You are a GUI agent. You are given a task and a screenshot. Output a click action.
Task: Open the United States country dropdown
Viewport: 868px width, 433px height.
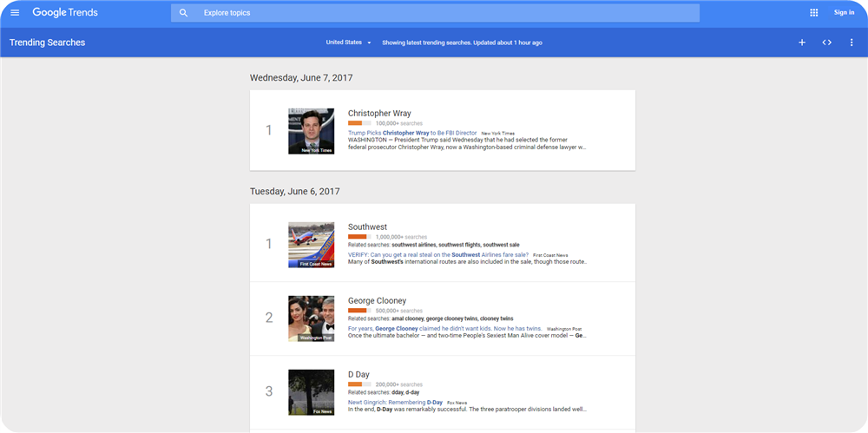[x=348, y=43]
